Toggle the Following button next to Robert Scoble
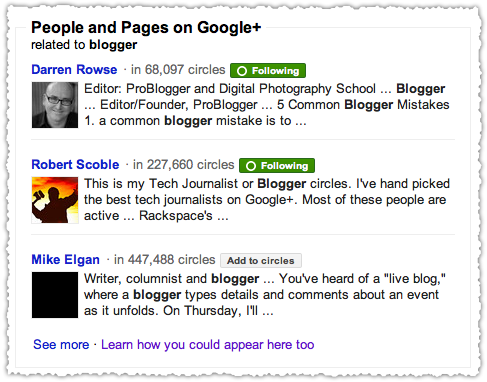The image size is (487, 382). [x=277, y=165]
